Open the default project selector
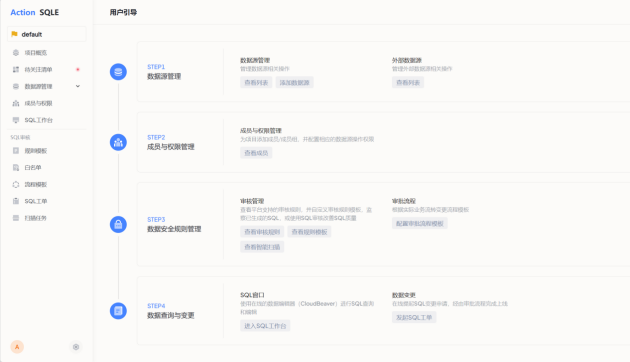Image resolution: width=630 pixels, height=362 pixels. (x=47, y=34)
